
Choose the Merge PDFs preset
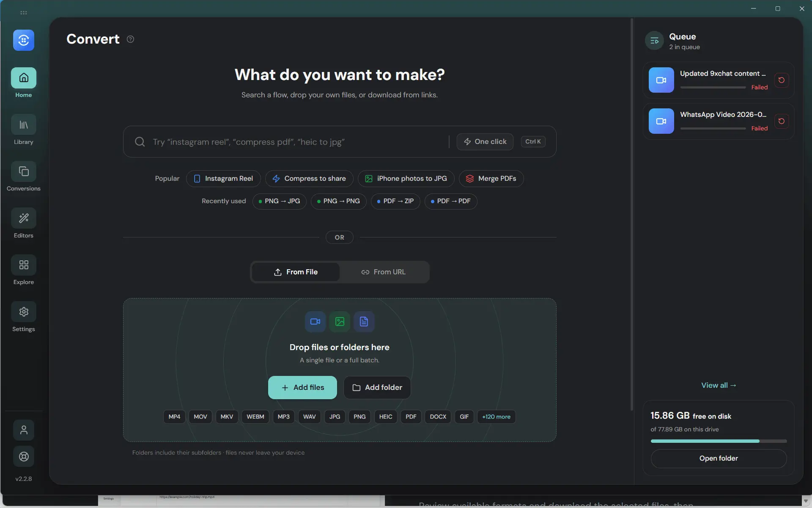(491, 179)
